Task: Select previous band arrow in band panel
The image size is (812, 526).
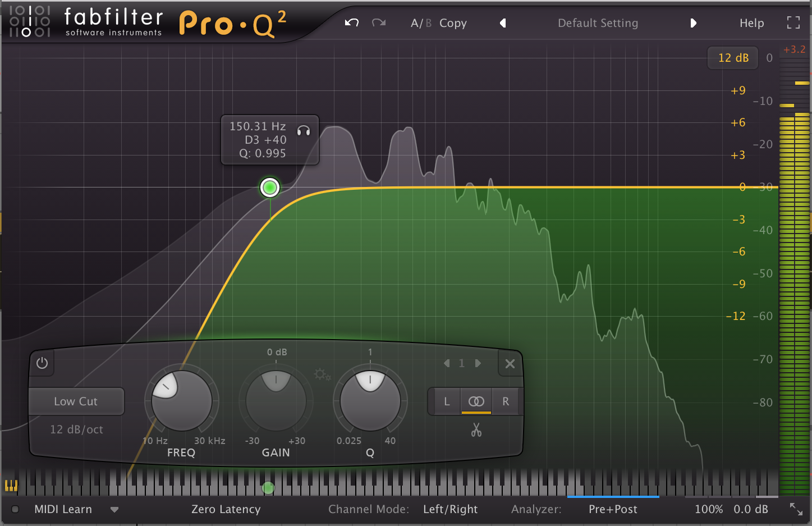Action: click(447, 363)
